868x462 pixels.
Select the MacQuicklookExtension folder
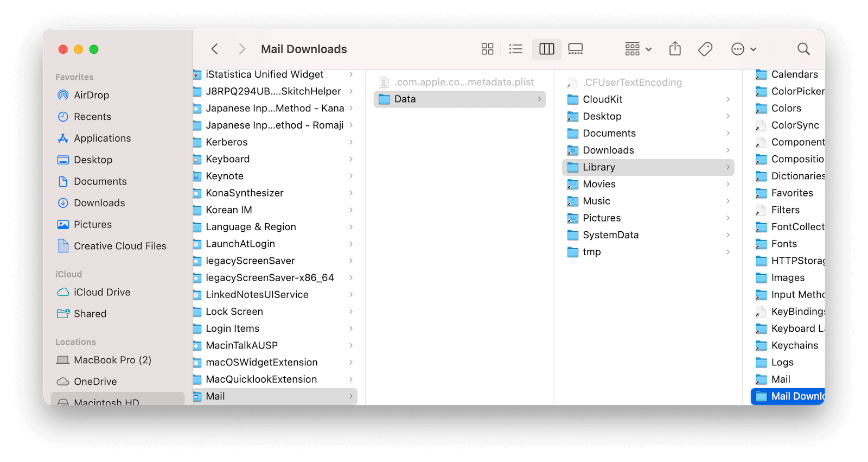pyautogui.click(x=275, y=379)
